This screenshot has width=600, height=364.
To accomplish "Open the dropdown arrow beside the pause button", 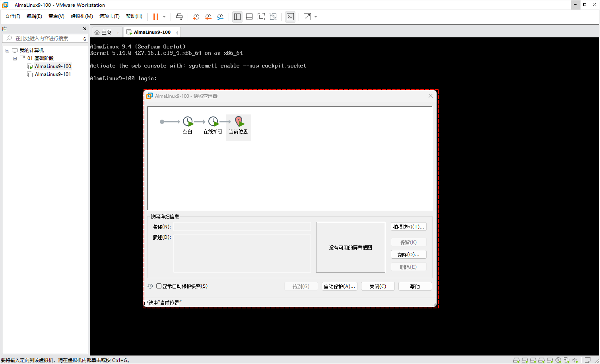I will click(x=164, y=17).
